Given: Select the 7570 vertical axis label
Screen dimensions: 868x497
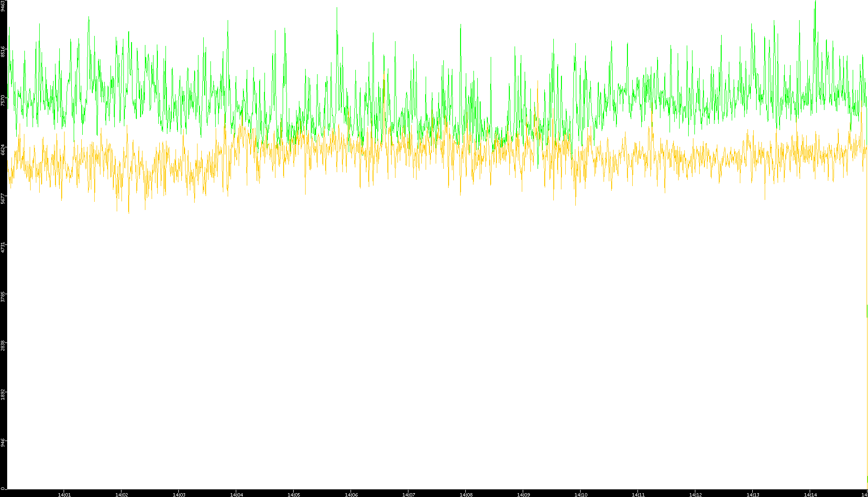Looking at the screenshot, I should click(x=3, y=100).
